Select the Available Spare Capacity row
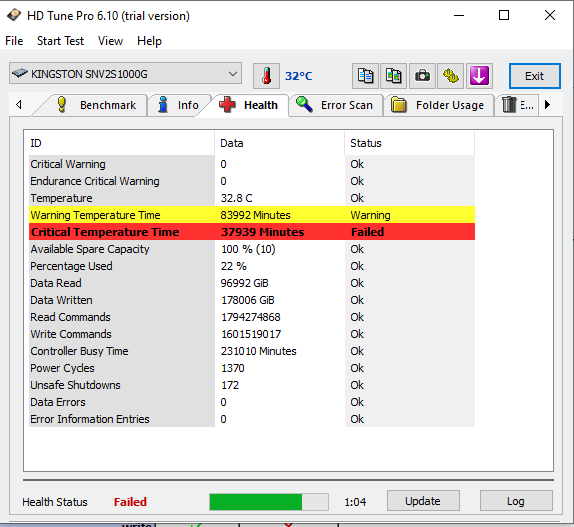574x527 pixels. (252, 249)
